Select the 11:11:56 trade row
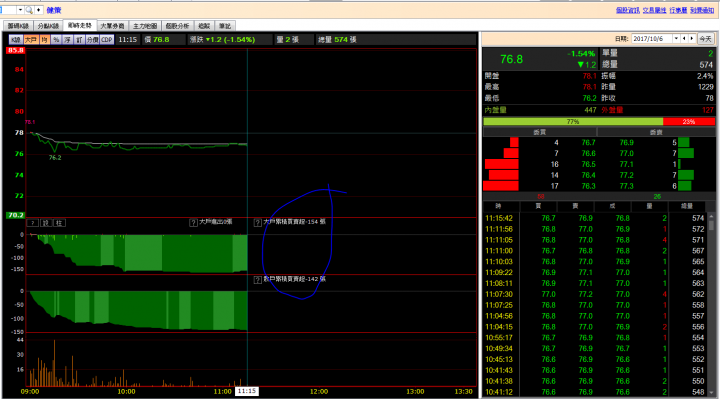 pyautogui.click(x=595, y=229)
